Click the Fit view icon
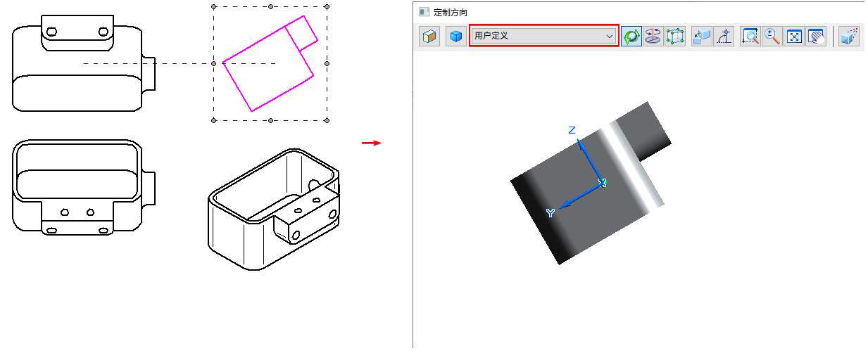Screen dimensions: 868x353 tap(794, 37)
